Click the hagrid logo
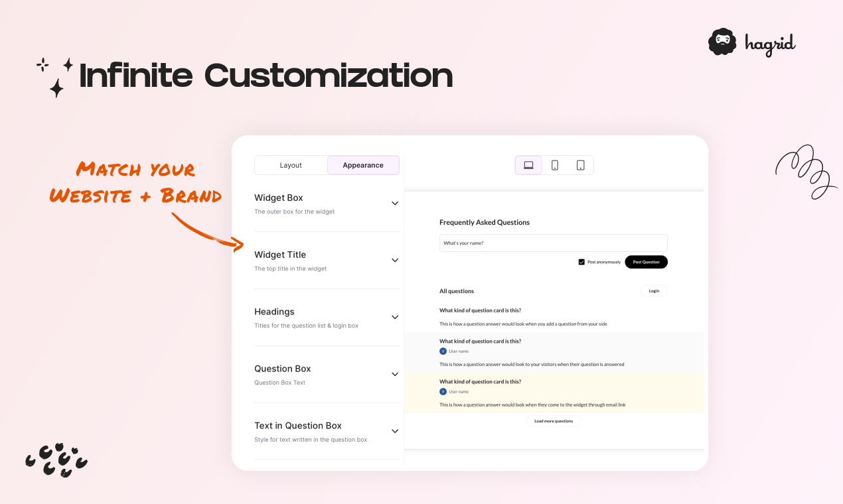Screen dimensions: 843x504 pyautogui.click(x=751, y=42)
